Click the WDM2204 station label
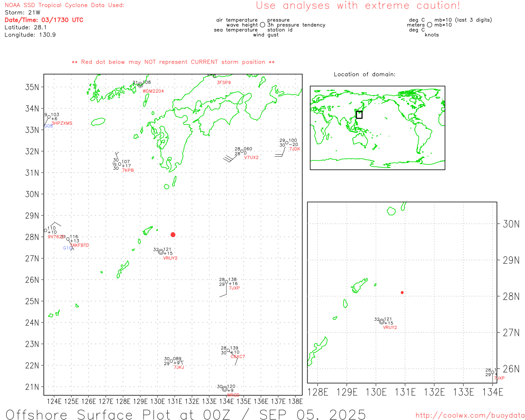 (x=153, y=91)
